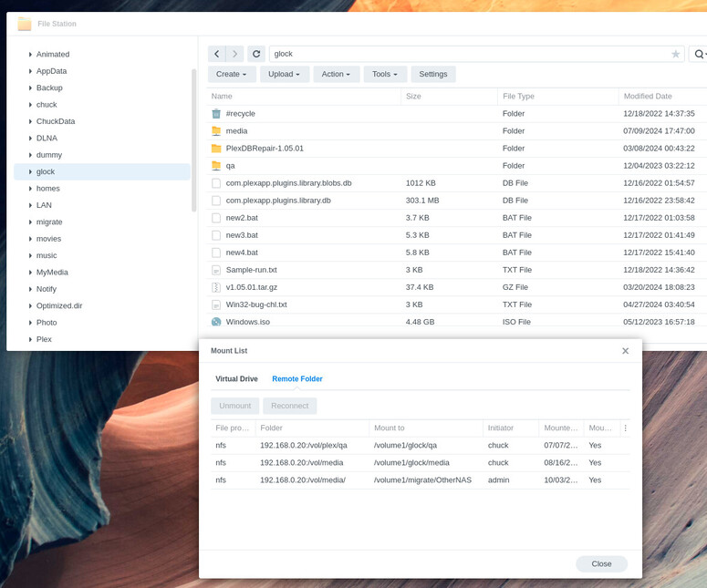The height and width of the screenshot is (588, 707).
Task: Click the Mount to column header
Action: (426, 428)
